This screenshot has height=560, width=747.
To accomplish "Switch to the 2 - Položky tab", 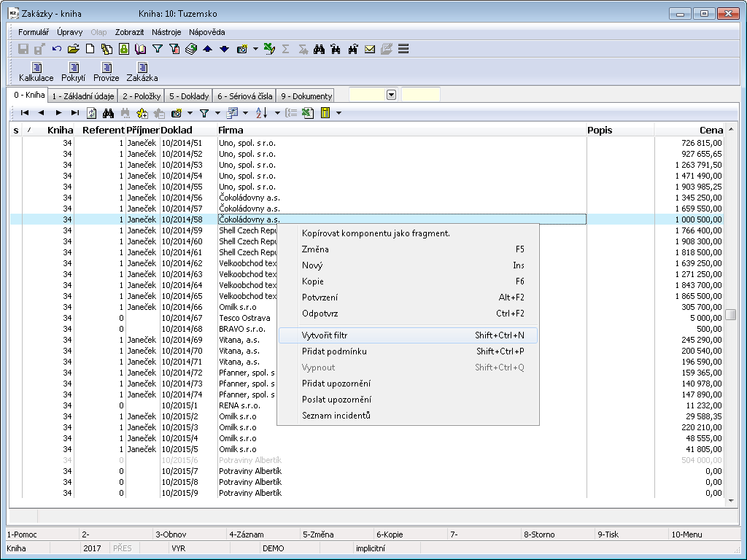I will tap(141, 96).
